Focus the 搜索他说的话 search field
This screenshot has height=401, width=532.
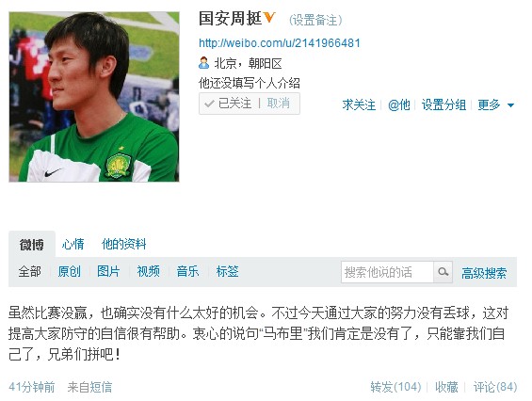(387, 272)
